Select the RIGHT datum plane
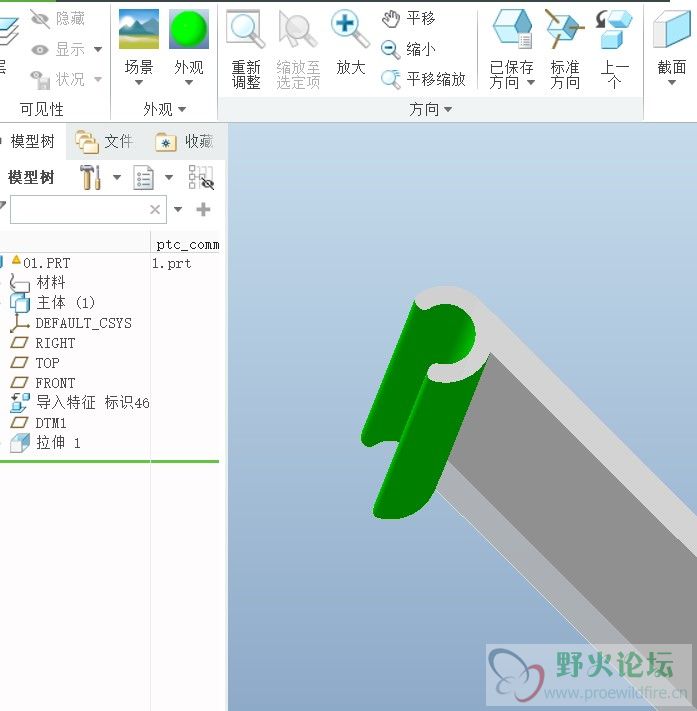This screenshot has height=711, width=697. pyautogui.click(x=55, y=343)
